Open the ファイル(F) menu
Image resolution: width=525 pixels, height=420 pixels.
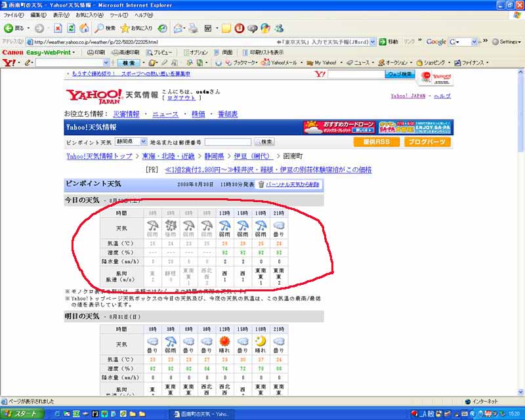coord(13,15)
